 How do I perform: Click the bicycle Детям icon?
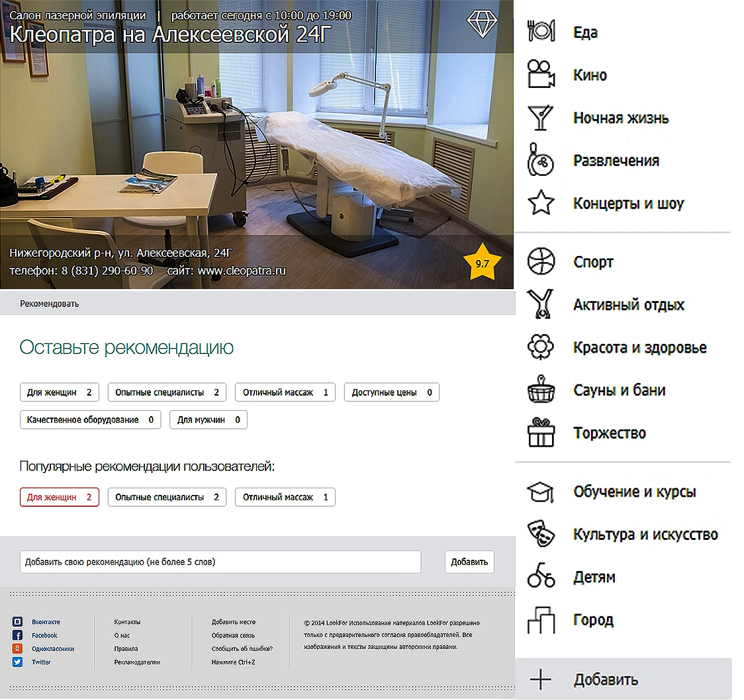coord(541,575)
